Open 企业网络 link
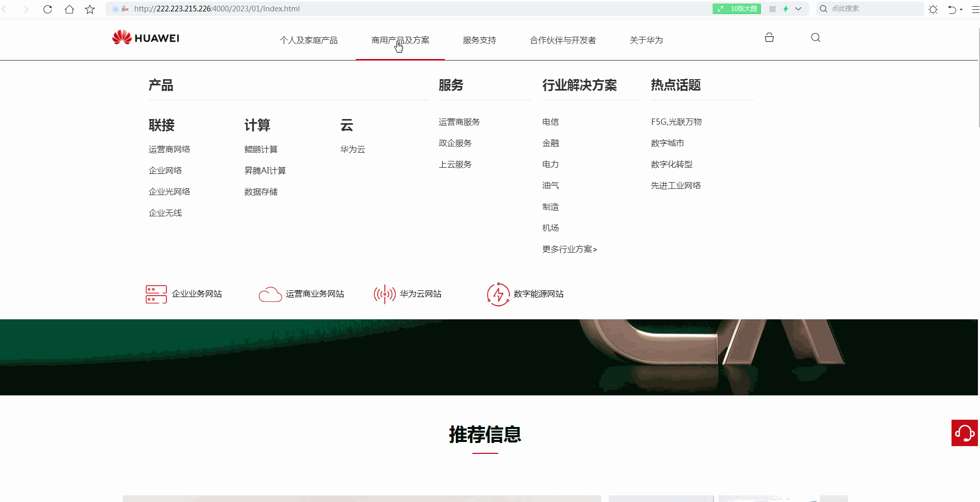The image size is (980, 502). tap(165, 170)
